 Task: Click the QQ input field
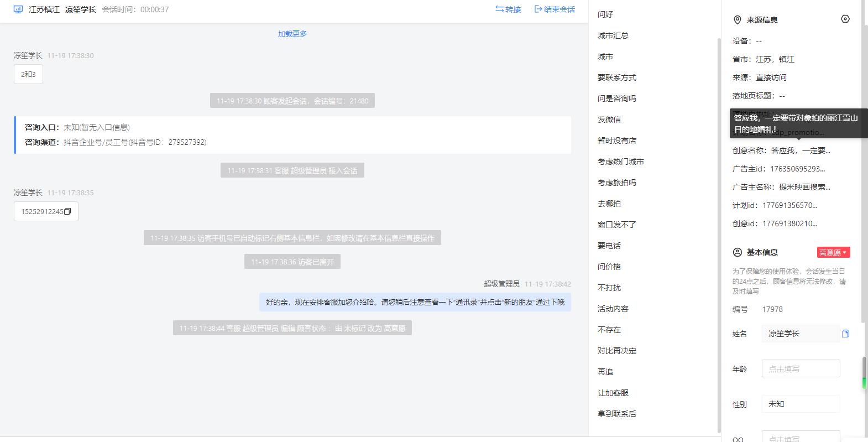[x=801, y=436]
